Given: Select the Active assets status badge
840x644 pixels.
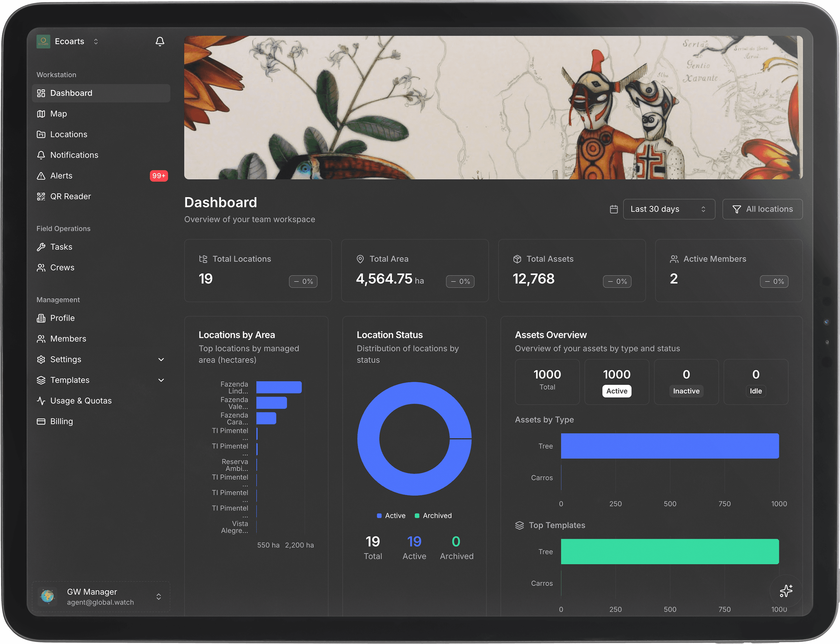Looking at the screenshot, I should (617, 391).
